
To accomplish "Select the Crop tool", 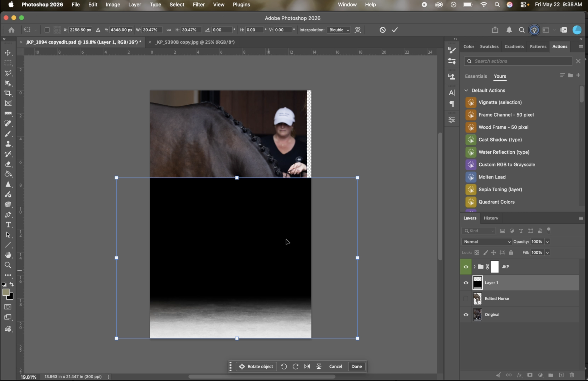I will (x=8, y=93).
